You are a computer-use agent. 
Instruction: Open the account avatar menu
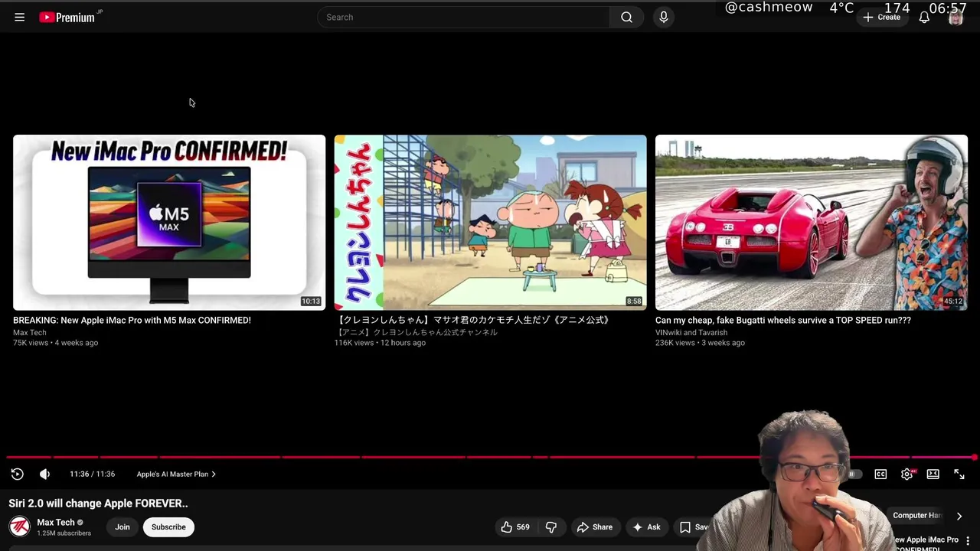pyautogui.click(x=955, y=17)
